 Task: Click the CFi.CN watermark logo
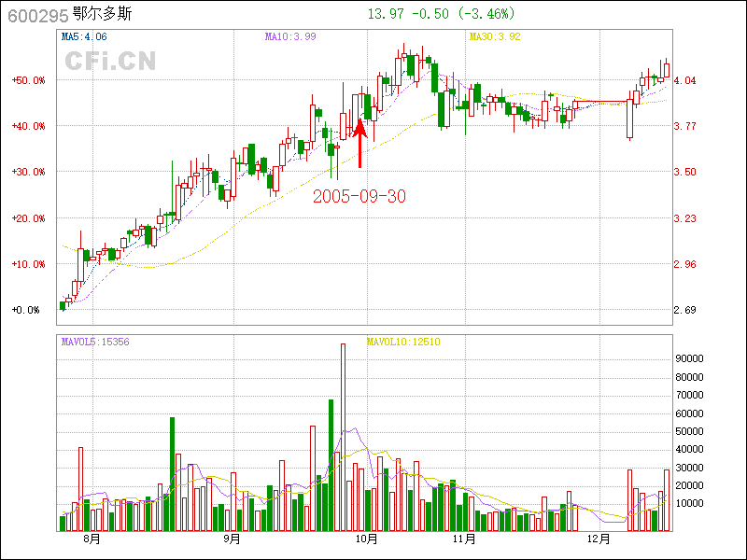[x=109, y=61]
